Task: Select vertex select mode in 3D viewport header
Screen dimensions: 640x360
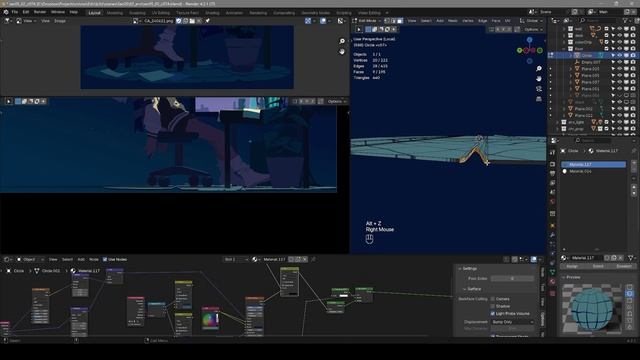Action: (387, 20)
